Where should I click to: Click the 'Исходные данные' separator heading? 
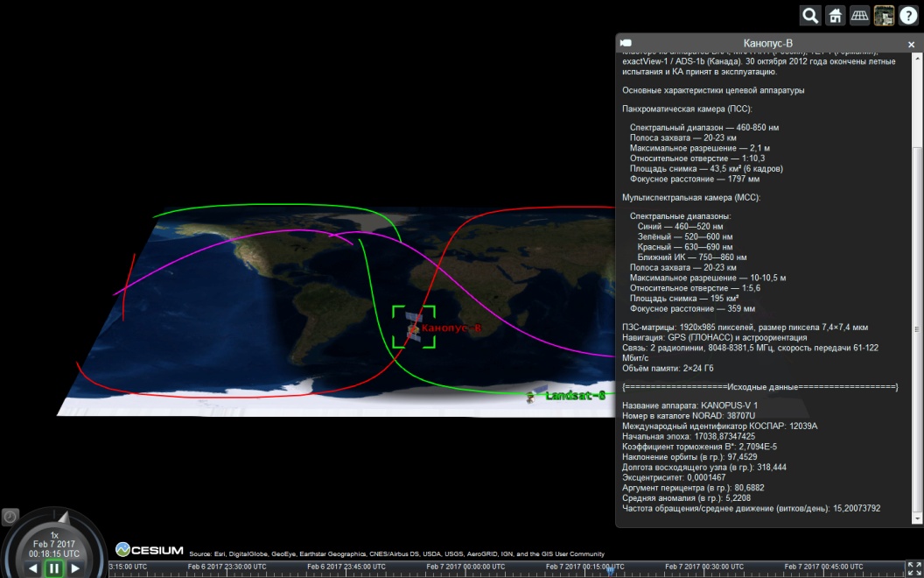click(760, 387)
